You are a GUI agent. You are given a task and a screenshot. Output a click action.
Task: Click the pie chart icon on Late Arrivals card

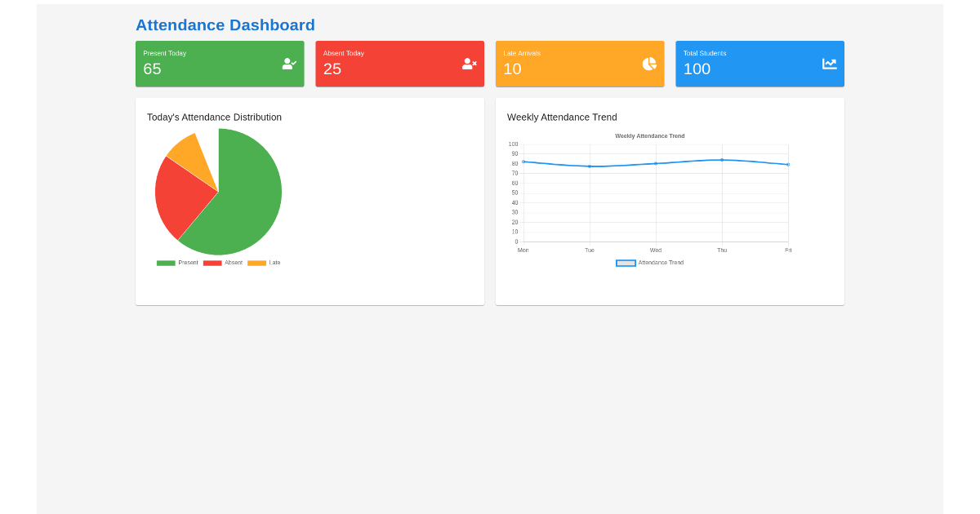pos(648,64)
